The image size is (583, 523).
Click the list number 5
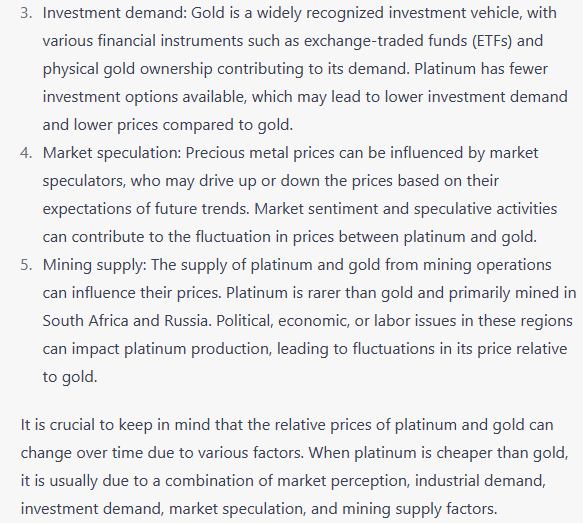click(x=26, y=265)
